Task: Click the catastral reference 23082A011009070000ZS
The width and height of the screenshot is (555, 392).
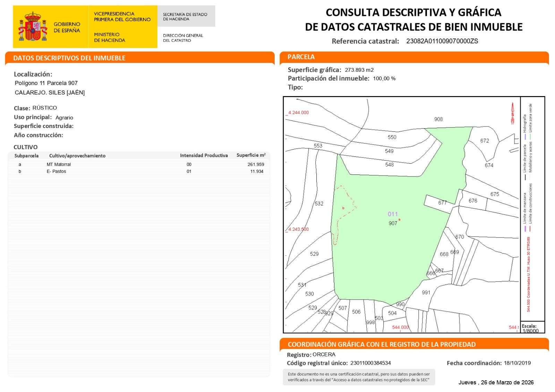Action: [442, 41]
